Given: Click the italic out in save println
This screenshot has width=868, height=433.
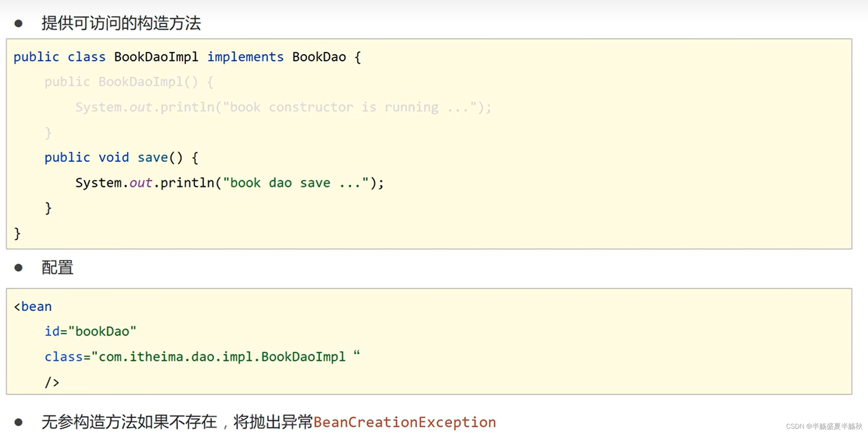Looking at the screenshot, I should click(x=140, y=183).
